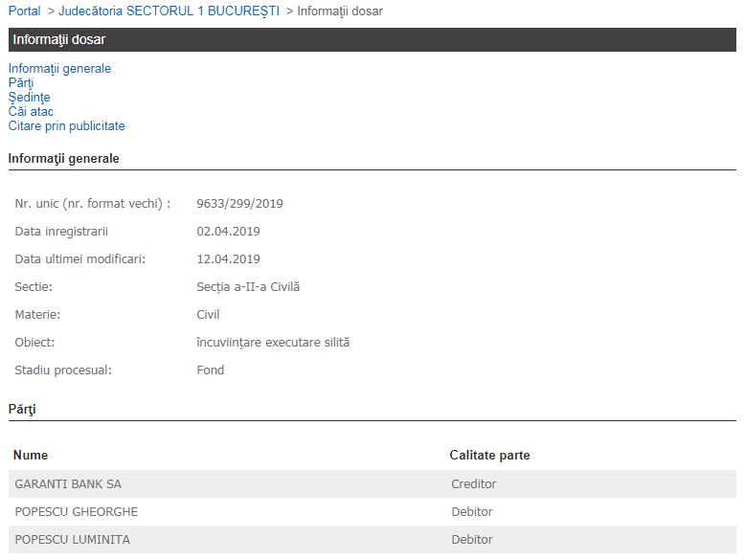Click the blue Părți navigation link
The image size is (745, 560).
(x=21, y=83)
